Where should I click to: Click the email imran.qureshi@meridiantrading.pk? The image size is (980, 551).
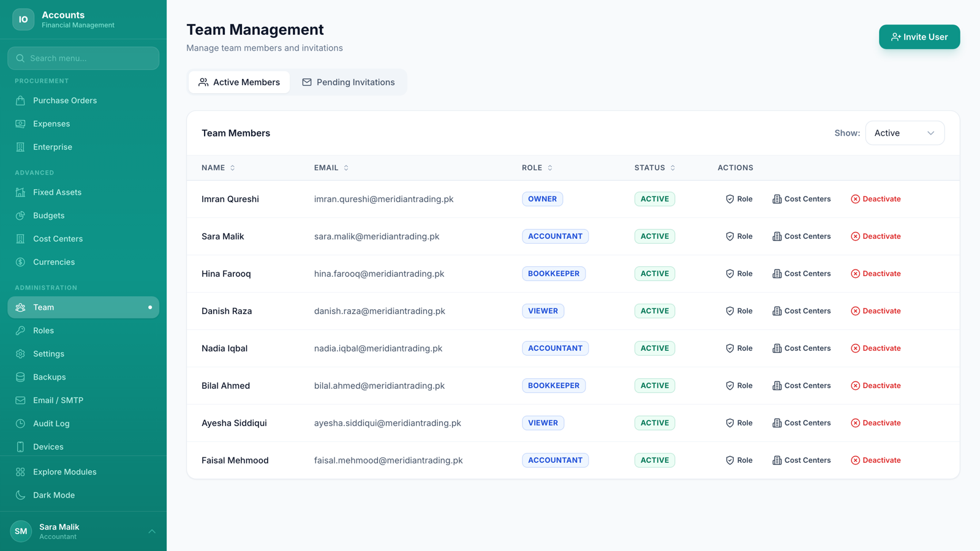pos(384,199)
